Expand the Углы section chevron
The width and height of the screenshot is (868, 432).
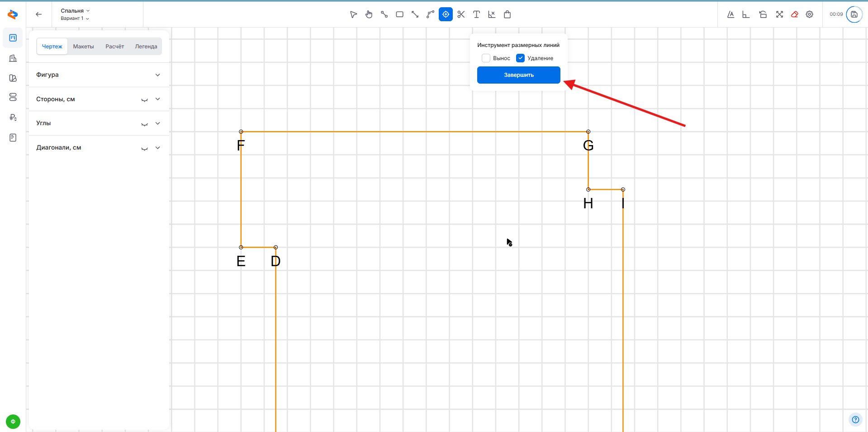pos(157,123)
